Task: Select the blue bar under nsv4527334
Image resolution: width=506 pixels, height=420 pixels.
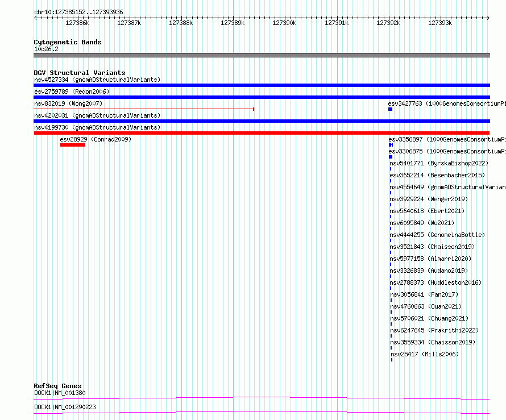Action: pyautogui.click(x=262, y=85)
